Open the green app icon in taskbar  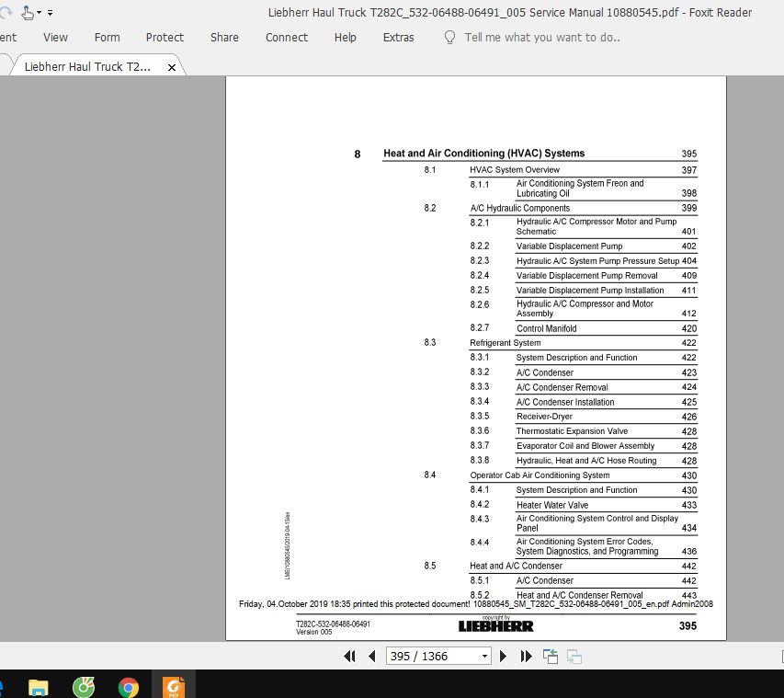click(x=84, y=688)
